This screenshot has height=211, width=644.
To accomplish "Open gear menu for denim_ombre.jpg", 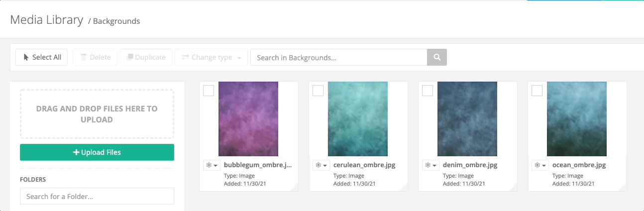I will pyautogui.click(x=430, y=165).
